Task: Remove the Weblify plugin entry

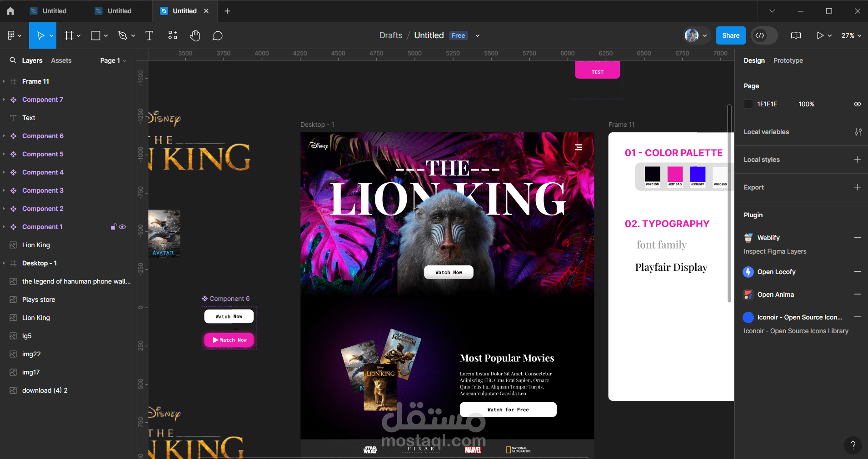Action: point(857,237)
